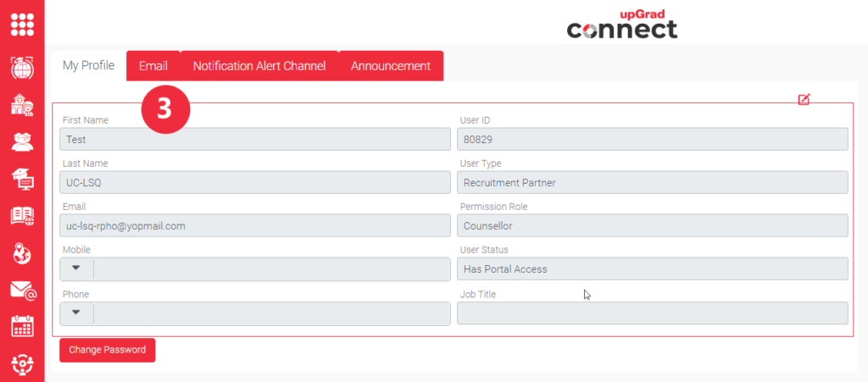Switch to the Email tab
Screen dimensions: 868x382
[153, 66]
